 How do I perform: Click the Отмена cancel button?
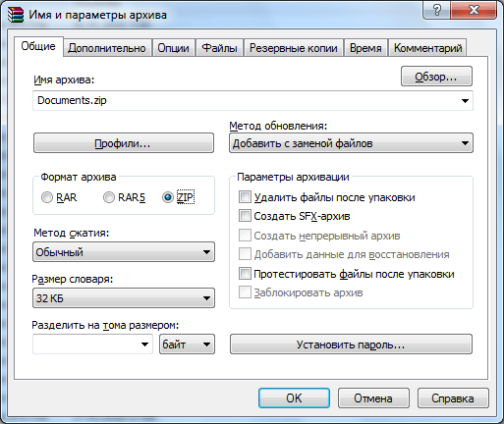[373, 397]
